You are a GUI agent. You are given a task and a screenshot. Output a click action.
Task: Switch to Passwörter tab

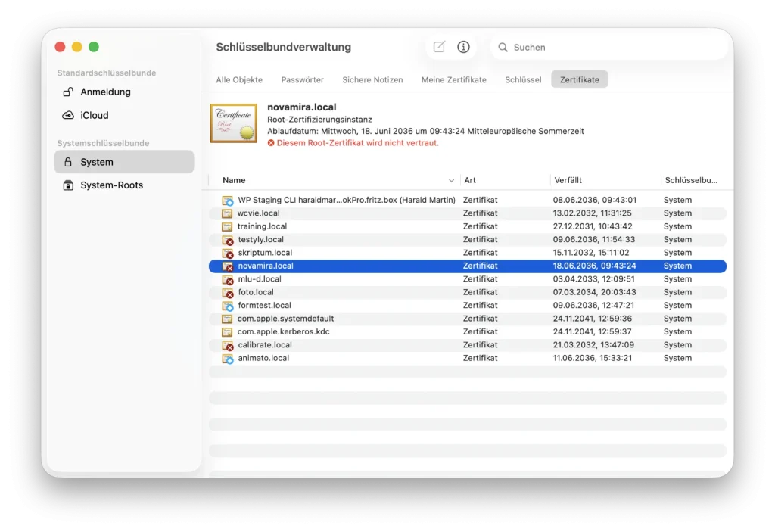(x=303, y=79)
